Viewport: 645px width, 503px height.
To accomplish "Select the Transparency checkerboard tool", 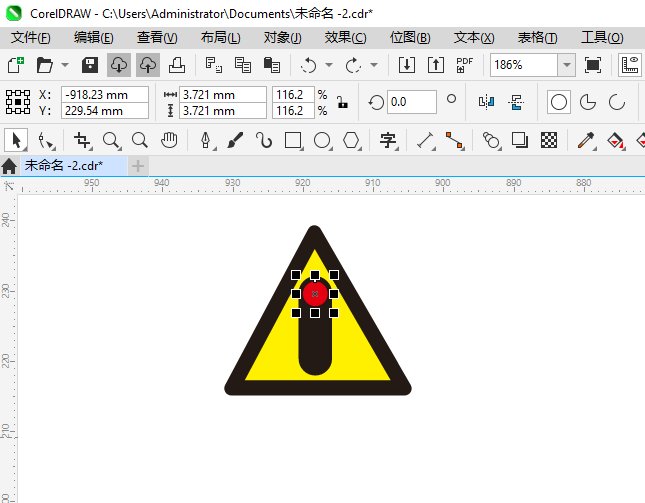I will [x=549, y=140].
